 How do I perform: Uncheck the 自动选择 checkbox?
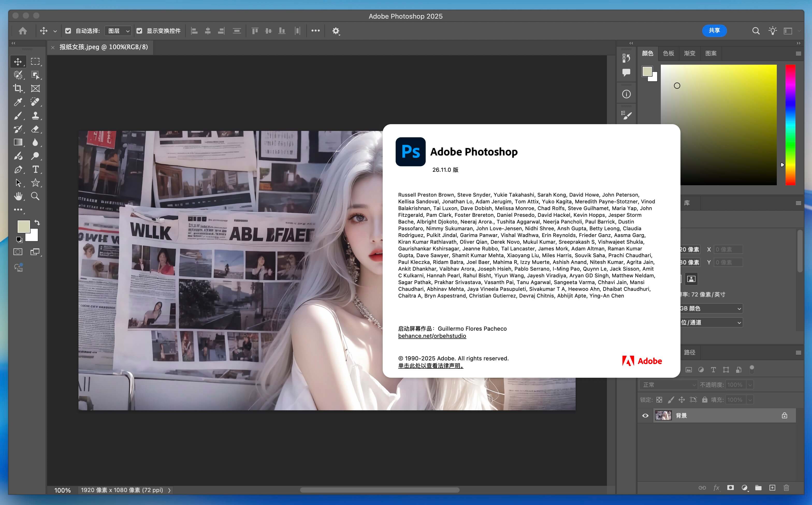coord(68,31)
